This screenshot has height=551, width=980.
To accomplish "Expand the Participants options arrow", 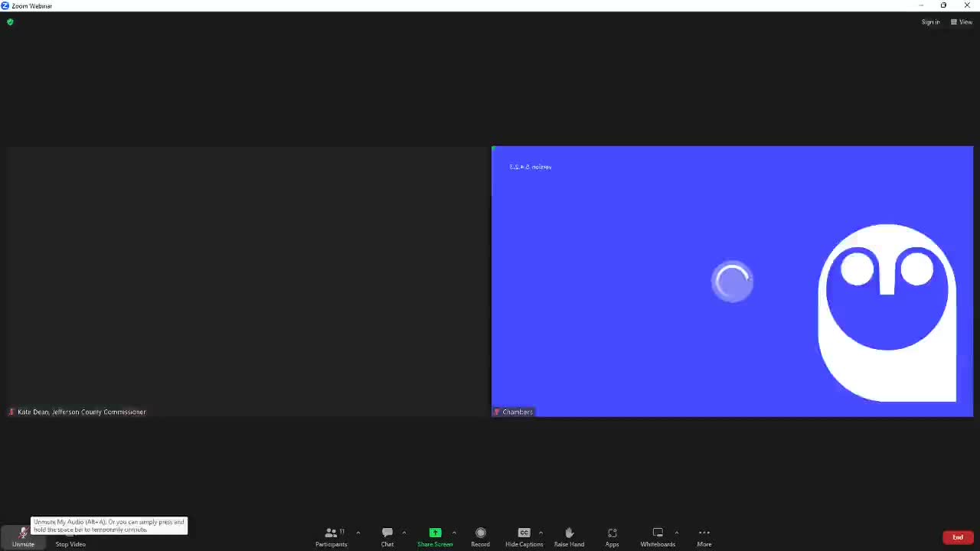I will point(358,533).
